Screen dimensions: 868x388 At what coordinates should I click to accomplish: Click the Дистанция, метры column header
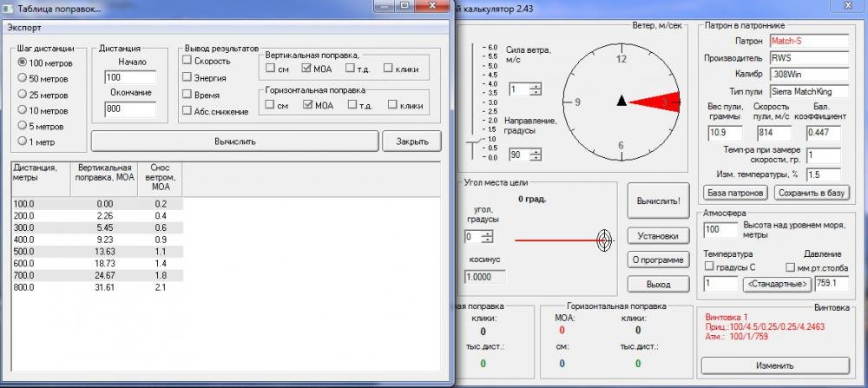36,173
